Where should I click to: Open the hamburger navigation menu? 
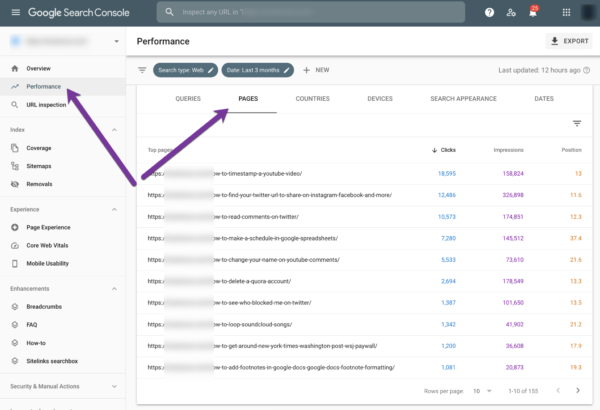click(16, 12)
